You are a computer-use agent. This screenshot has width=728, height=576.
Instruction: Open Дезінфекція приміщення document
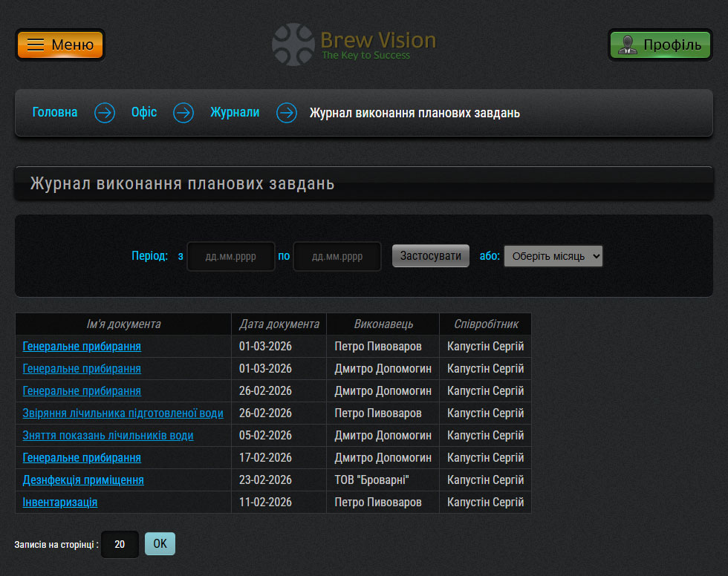click(x=83, y=480)
